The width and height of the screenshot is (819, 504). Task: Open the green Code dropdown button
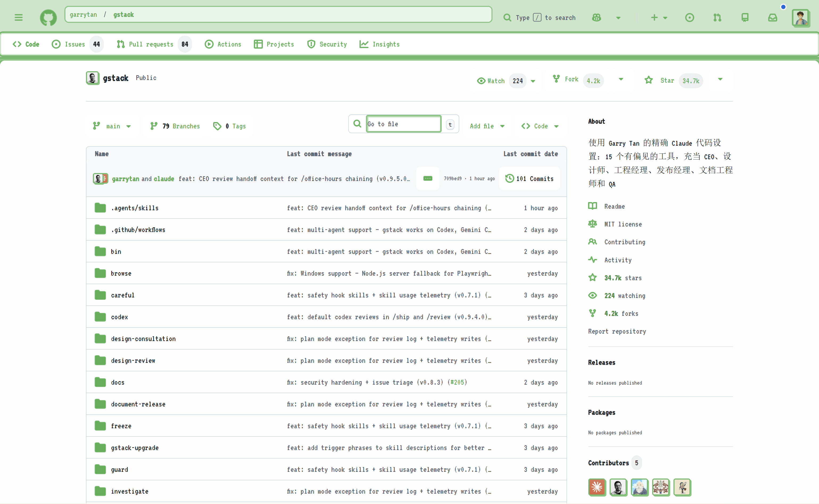(540, 126)
